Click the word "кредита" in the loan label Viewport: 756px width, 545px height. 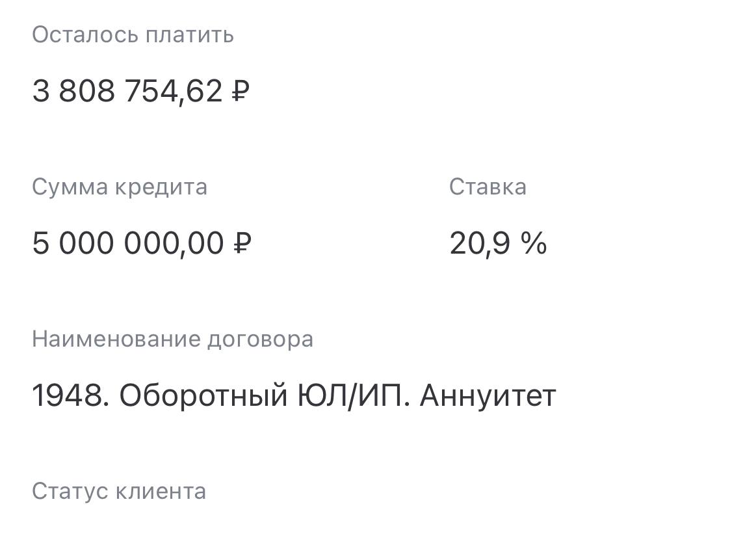161,187
